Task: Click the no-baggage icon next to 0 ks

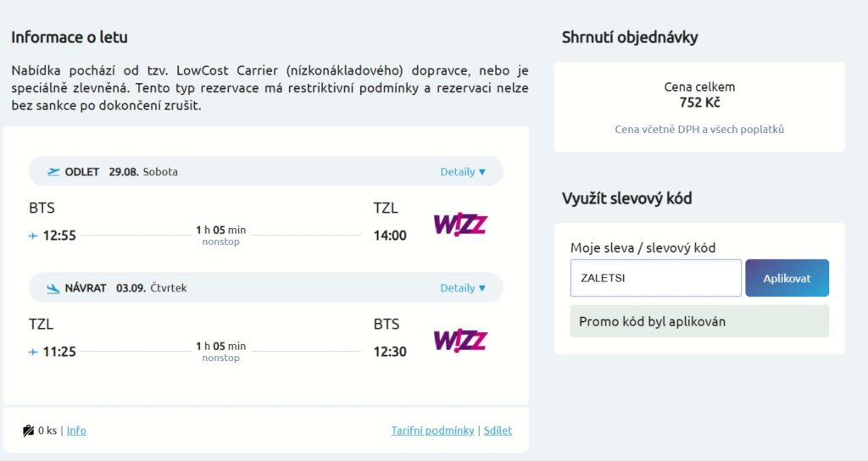Action: click(x=28, y=430)
